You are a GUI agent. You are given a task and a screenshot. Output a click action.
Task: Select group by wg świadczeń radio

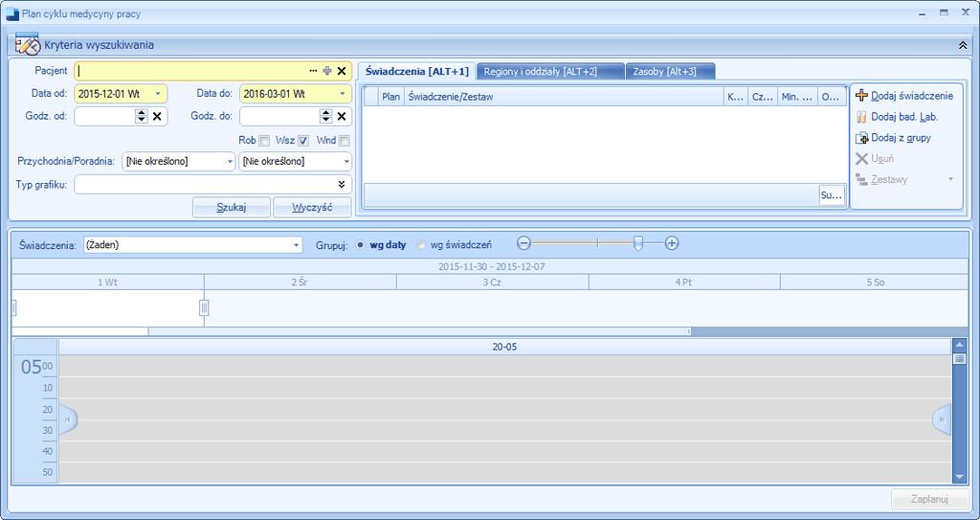click(x=421, y=245)
